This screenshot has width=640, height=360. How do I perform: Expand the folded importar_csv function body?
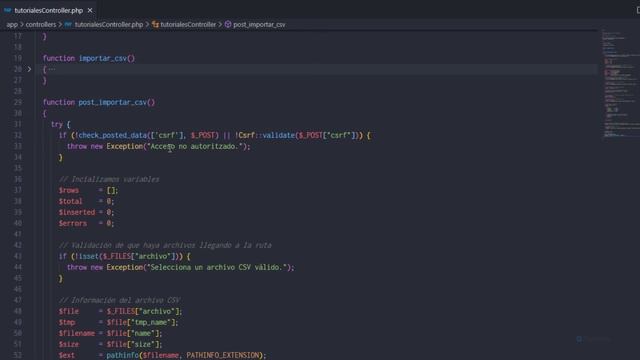click(x=29, y=69)
